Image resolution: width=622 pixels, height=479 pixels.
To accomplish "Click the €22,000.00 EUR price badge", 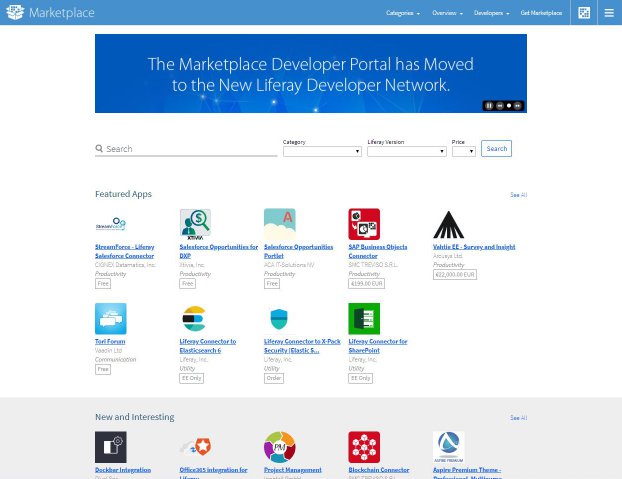I will [x=455, y=274].
